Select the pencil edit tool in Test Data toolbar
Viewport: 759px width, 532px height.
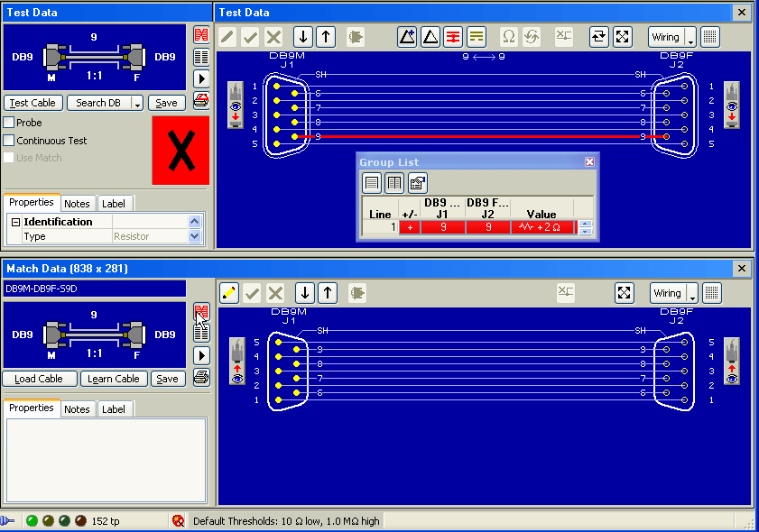227,37
